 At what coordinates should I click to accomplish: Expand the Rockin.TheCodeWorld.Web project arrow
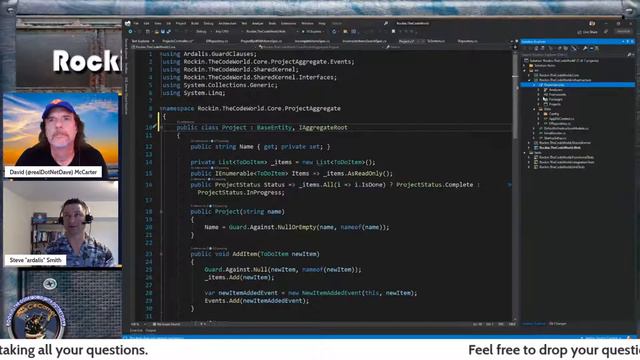point(529,148)
